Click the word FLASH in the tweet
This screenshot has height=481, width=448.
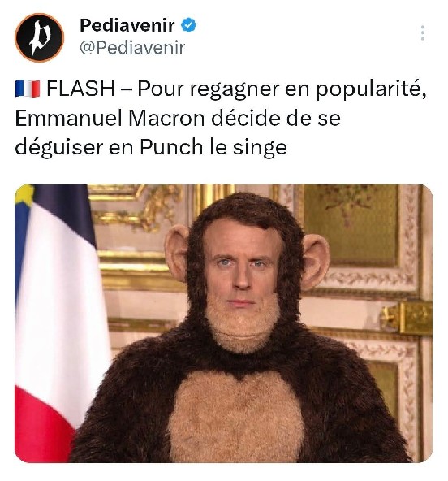click(x=80, y=89)
